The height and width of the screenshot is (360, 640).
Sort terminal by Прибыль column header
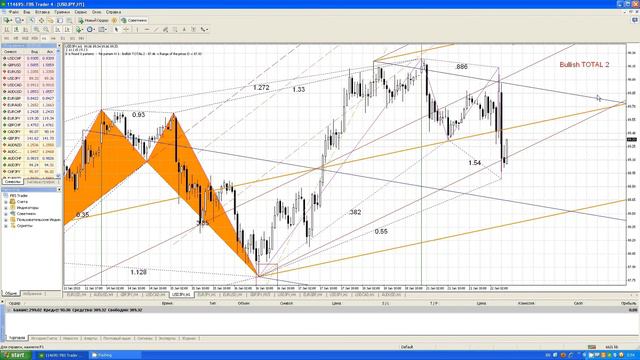pos(628,303)
